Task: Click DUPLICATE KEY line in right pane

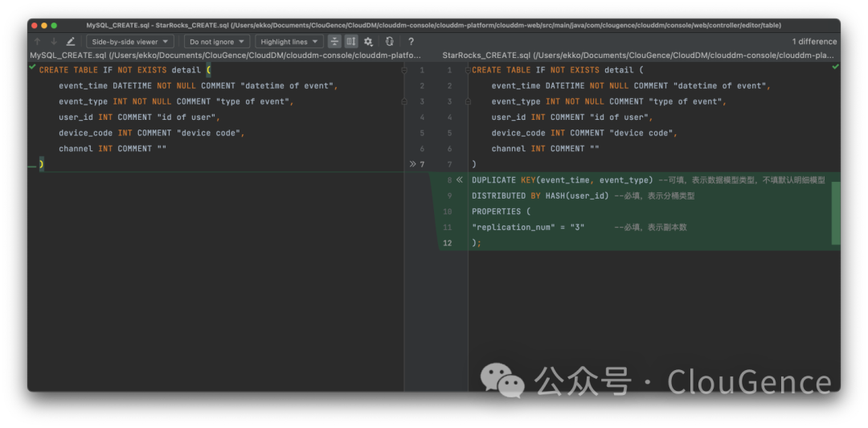Action: pos(649,179)
